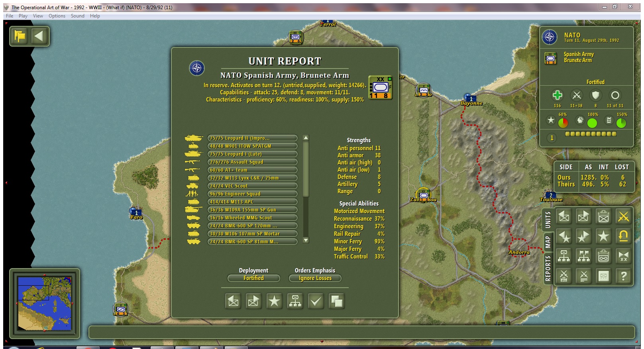Select the 96/96 Engineer Squad row
644x349 pixels.
click(x=253, y=194)
